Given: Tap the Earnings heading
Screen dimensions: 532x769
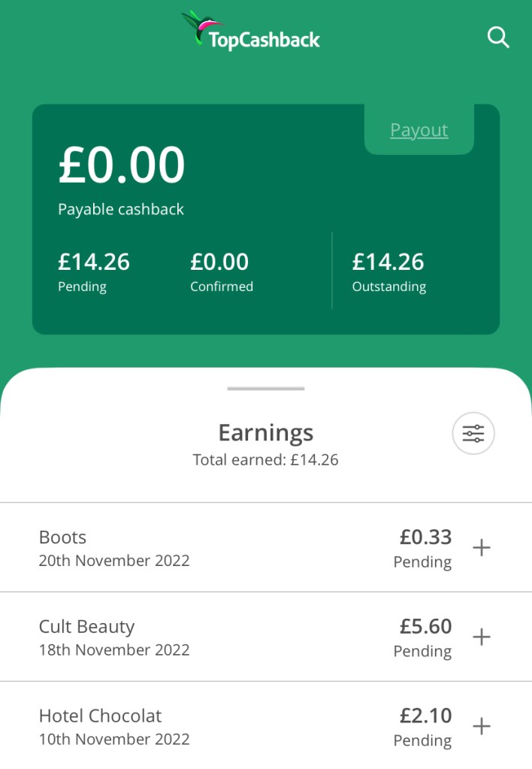Looking at the screenshot, I should (266, 432).
